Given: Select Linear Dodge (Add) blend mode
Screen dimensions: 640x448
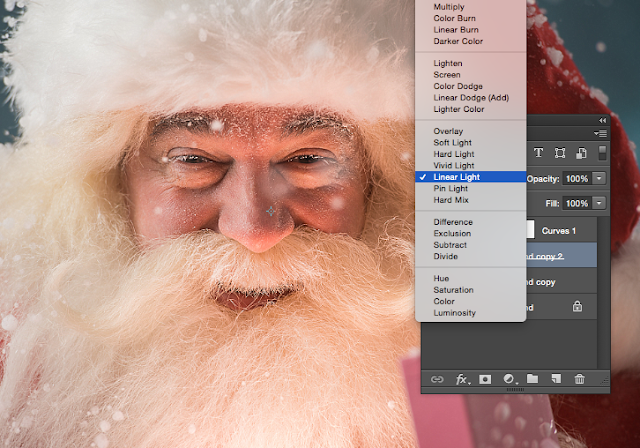Looking at the screenshot, I should point(471,98).
